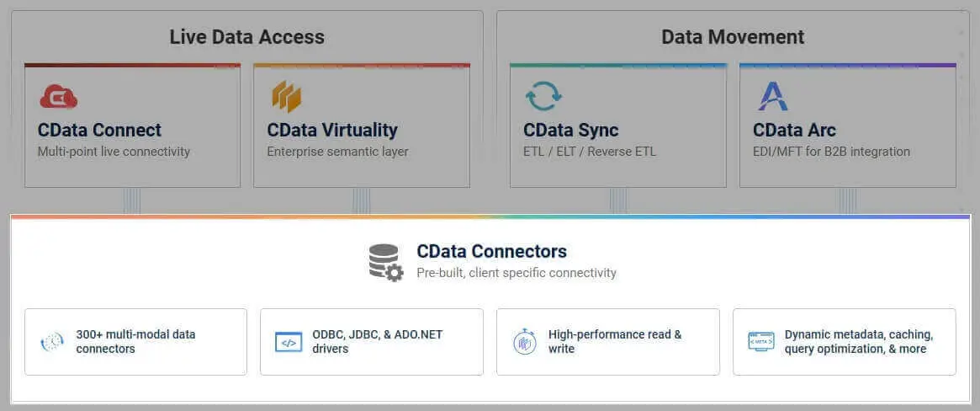Click the CData Connectors heading

tap(491, 251)
